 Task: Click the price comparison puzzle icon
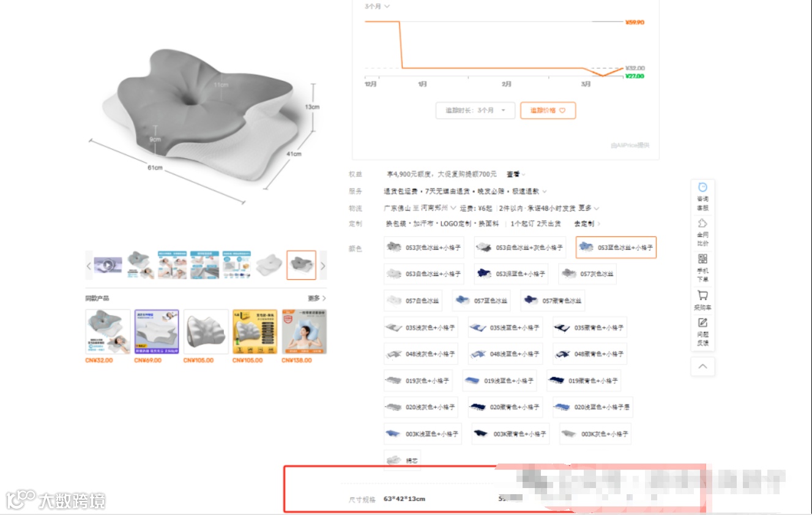[x=702, y=231]
